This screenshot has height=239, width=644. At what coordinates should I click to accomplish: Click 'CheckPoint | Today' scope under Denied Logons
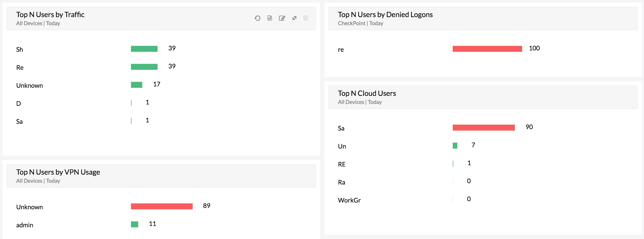point(360,23)
